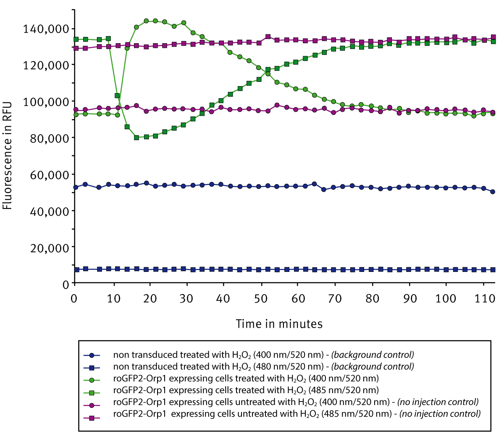
Task: Click the x-axis tick label 10
Action: point(113,298)
